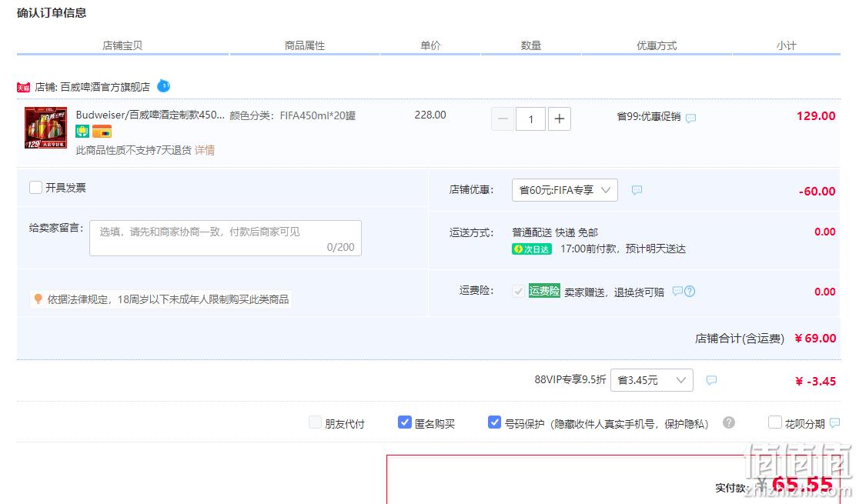Increase quantity with the plus button
The image size is (859, 504).
pos(560,118)
